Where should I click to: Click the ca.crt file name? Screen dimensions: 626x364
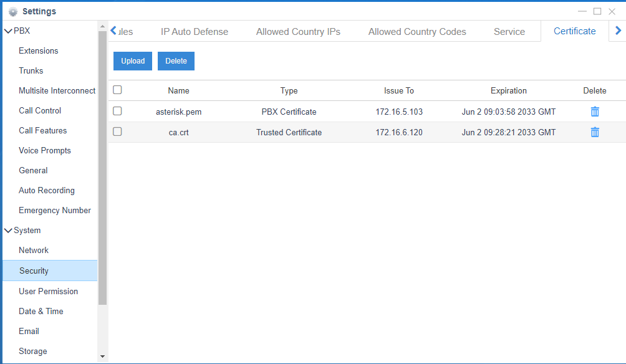tap(178, 133)
